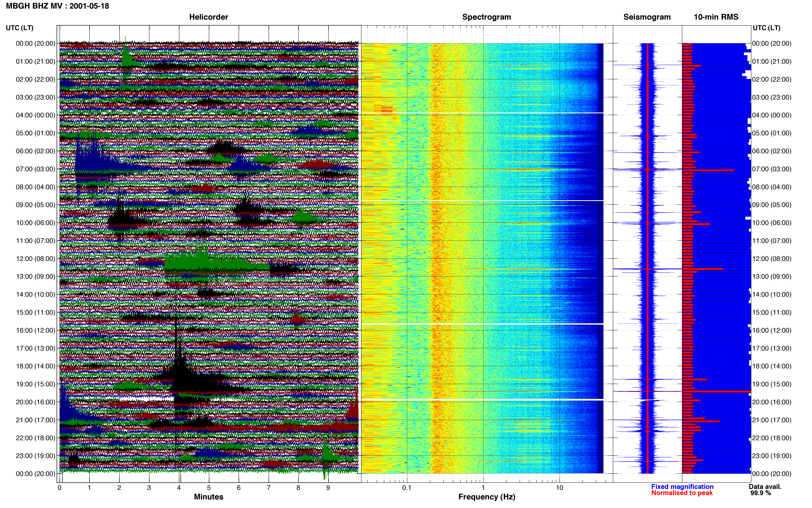The image size is (812, 508).
Task: Select tick "6" on the Minutes axis
Action: coord(239,488)
